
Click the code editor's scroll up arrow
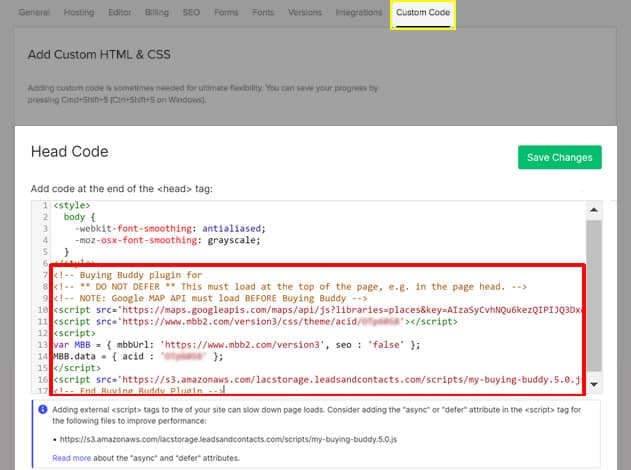pyautogui.click(x=592, y=210)
